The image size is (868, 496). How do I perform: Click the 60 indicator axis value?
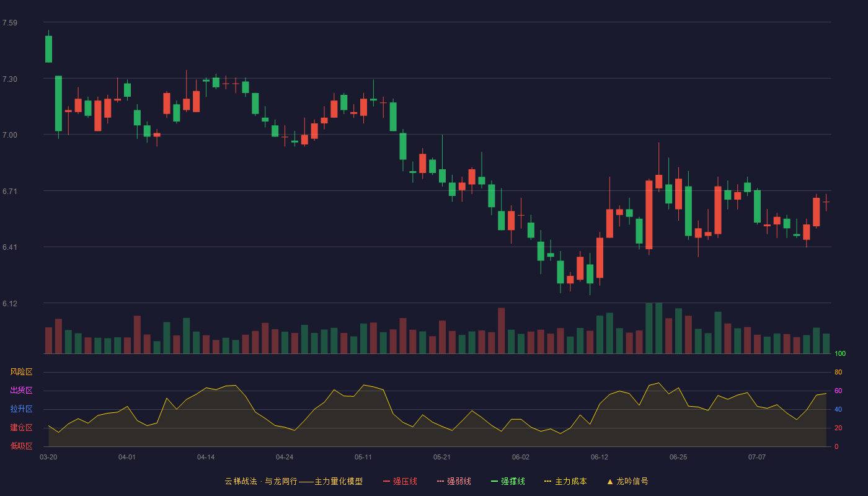coord(838,391)
